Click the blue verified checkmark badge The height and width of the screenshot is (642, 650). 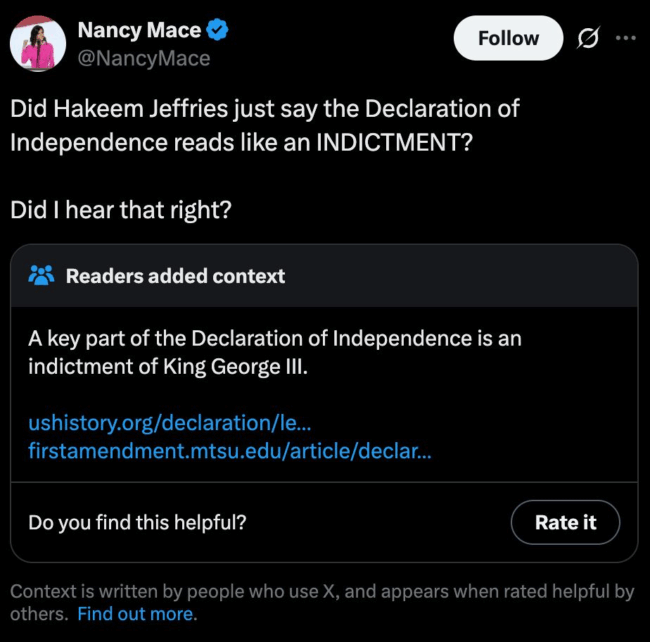(x=217, y=30)
